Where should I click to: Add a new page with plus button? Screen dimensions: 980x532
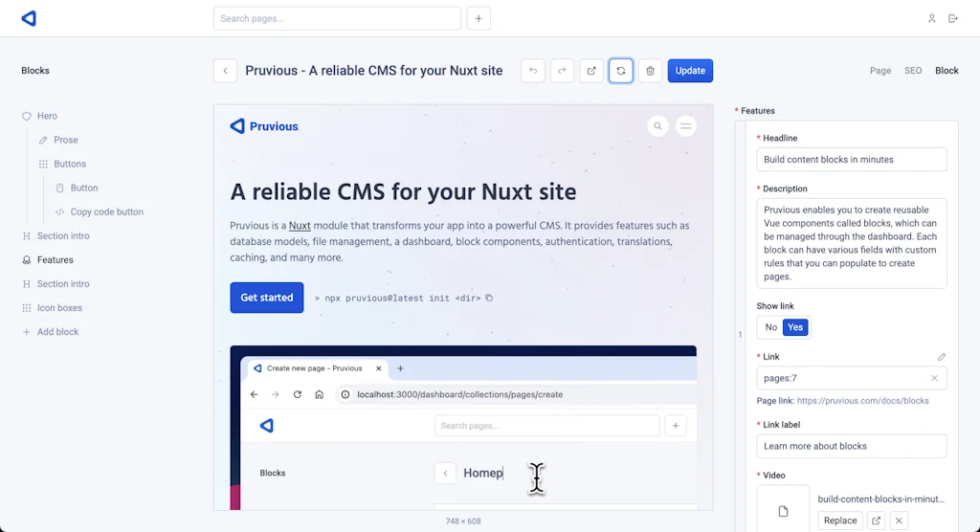(x=479, y=19)
